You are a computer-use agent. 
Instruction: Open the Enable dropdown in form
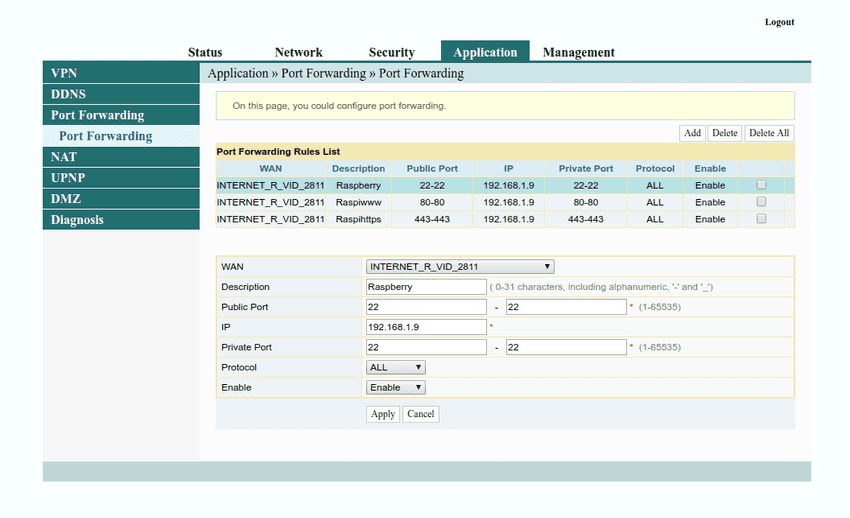pyautogui.click(x=396, y=387)
